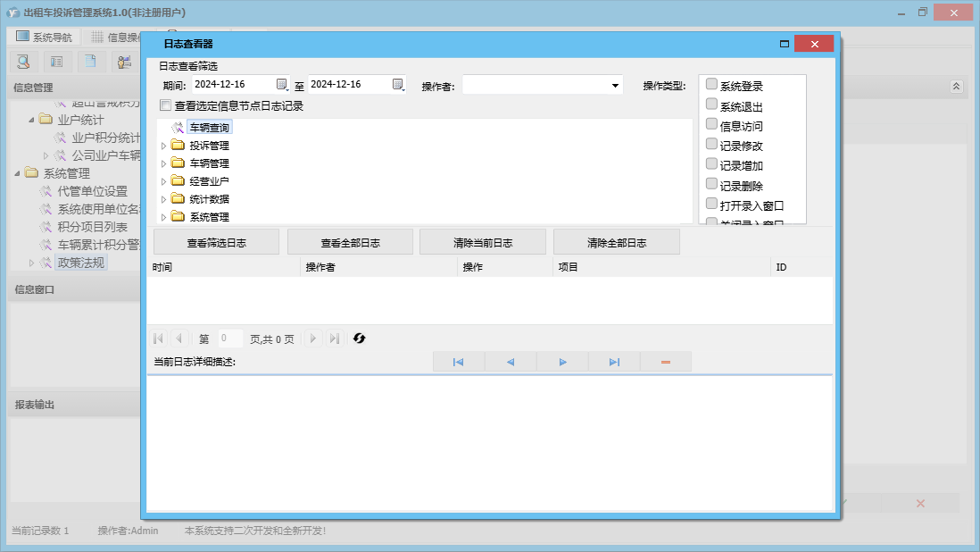
Task: Check the 系统登录 operation type
Action: tap(711, 84)
